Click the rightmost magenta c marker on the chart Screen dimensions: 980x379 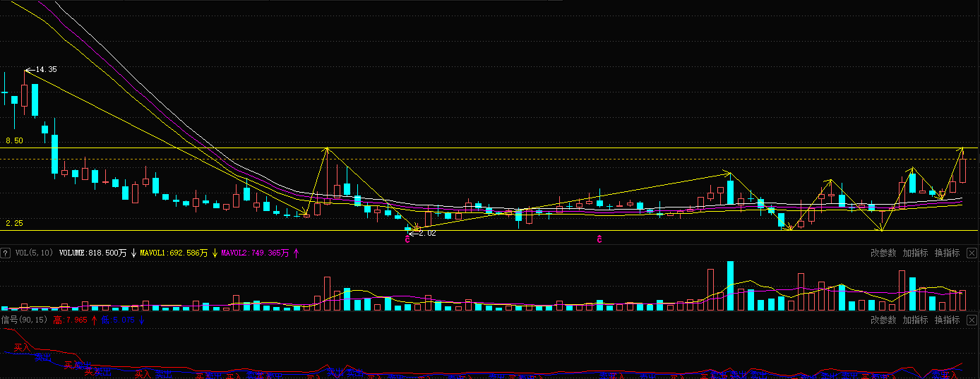click(599, 240)
